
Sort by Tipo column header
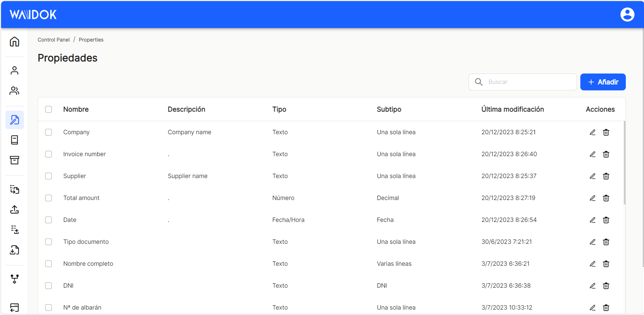(x=279, y=109)
